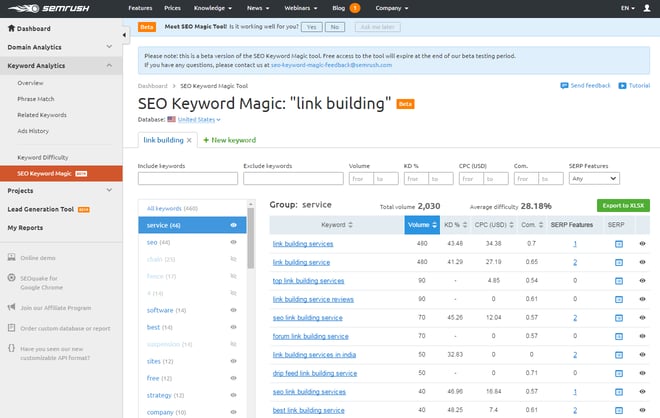Open the SERP Features Any dropdown

594,178
